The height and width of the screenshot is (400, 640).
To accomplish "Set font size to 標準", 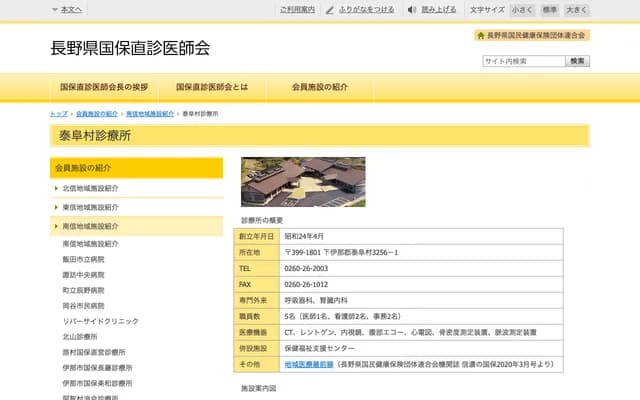I will click(549, 9).
